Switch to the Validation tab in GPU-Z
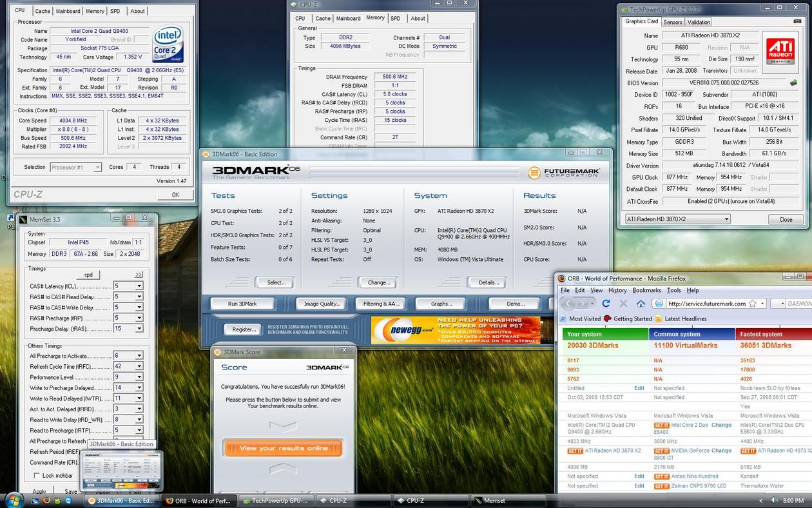Screen dimensions: 812x508 pyautogui.click(x=699, y=22)
